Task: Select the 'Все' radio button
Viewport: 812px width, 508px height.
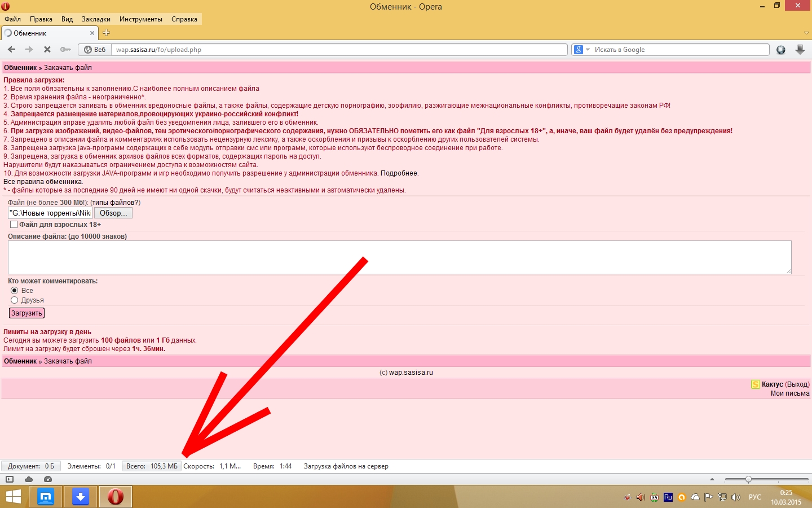Action: click(x=15, y=290)
